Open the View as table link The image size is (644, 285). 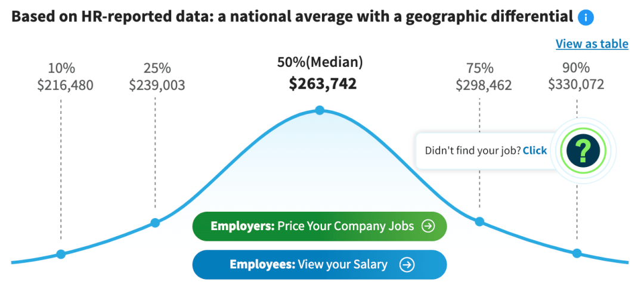pos(592,44)
